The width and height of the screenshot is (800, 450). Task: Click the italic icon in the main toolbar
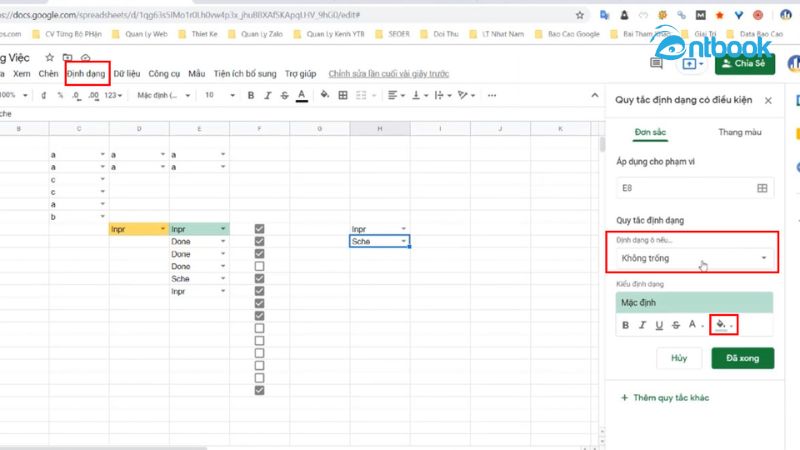point(268,95)
